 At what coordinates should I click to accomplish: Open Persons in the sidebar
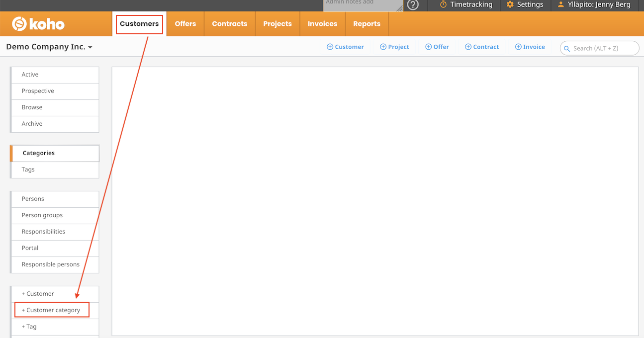pyautogui.click(x=55, y=199)
